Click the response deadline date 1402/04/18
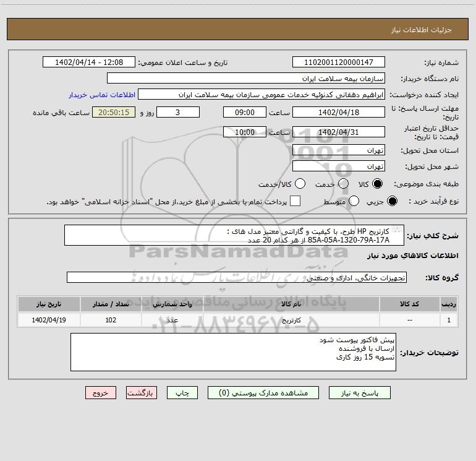 [339, 112]
